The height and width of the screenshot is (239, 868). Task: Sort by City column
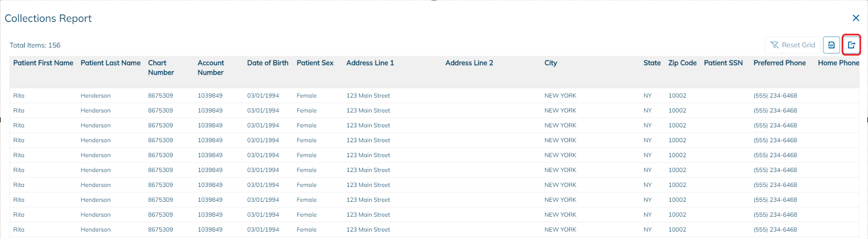[x=551, y=63]
